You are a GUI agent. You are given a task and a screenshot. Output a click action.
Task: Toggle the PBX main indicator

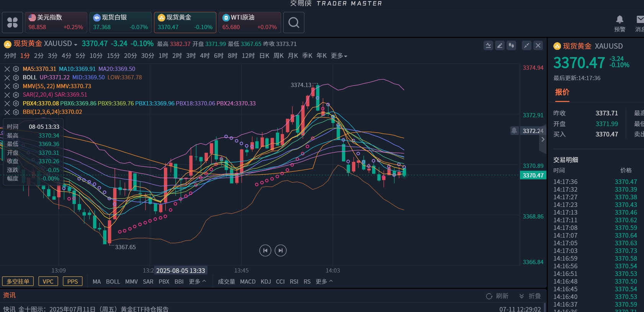pyautogui.click(x=164, y=282)
